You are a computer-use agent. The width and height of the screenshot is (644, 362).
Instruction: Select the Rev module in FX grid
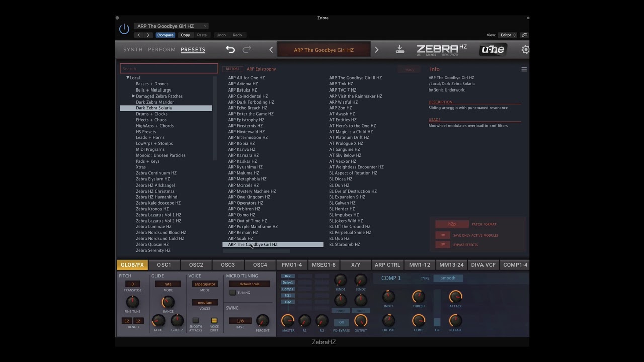tap(288, 276)
